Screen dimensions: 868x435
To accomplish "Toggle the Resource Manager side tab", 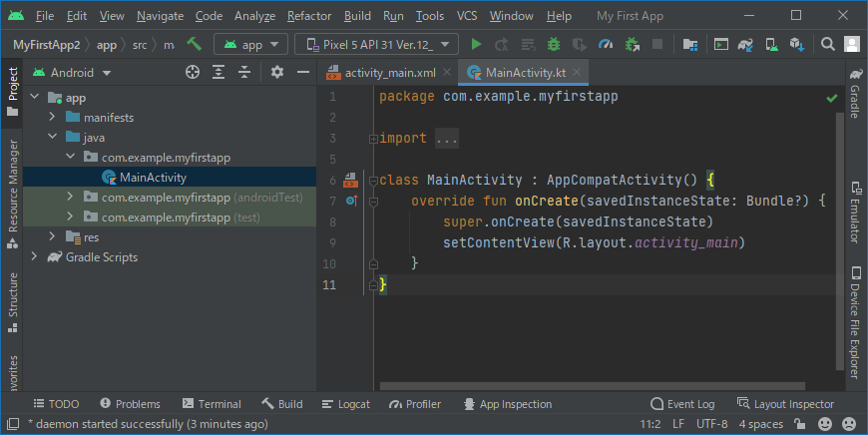I will pos(12,195).
